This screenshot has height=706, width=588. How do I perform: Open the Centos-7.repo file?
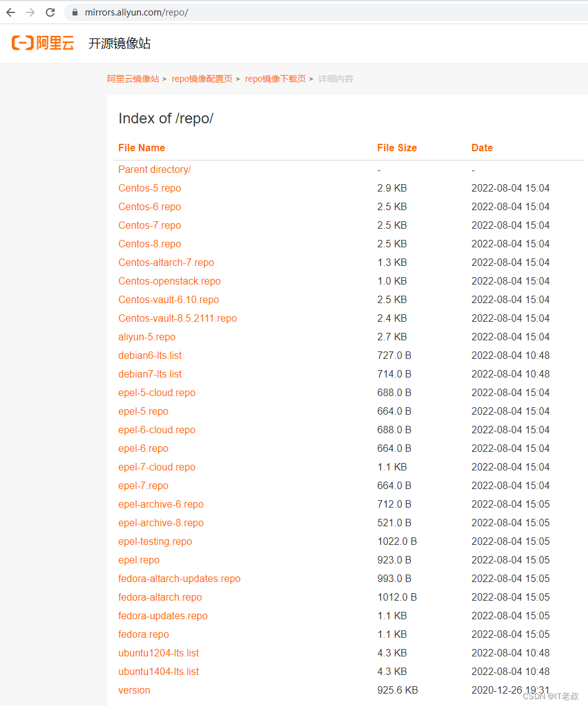(x=149, y=225)
